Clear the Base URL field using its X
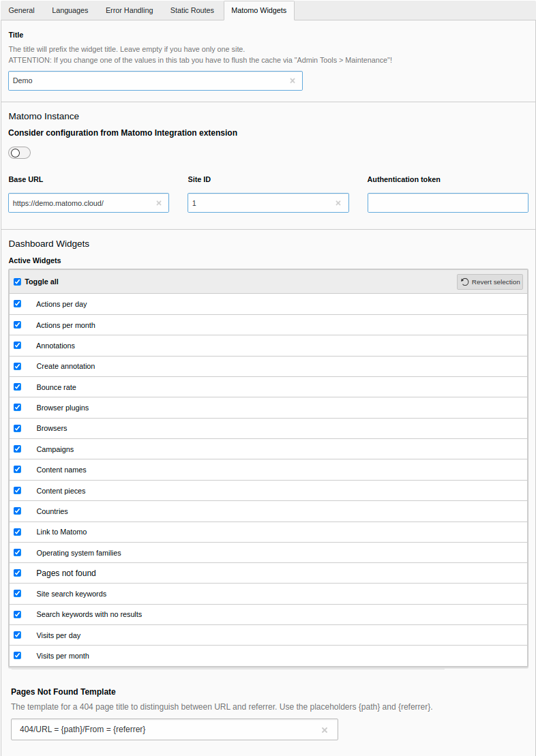 (x=159, y=203)
